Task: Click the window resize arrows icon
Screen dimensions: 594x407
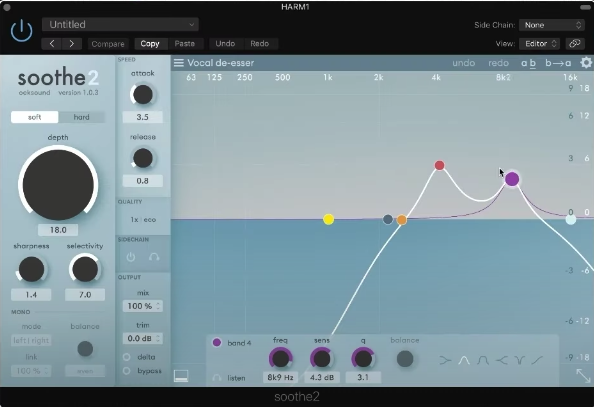Action: 583,376
